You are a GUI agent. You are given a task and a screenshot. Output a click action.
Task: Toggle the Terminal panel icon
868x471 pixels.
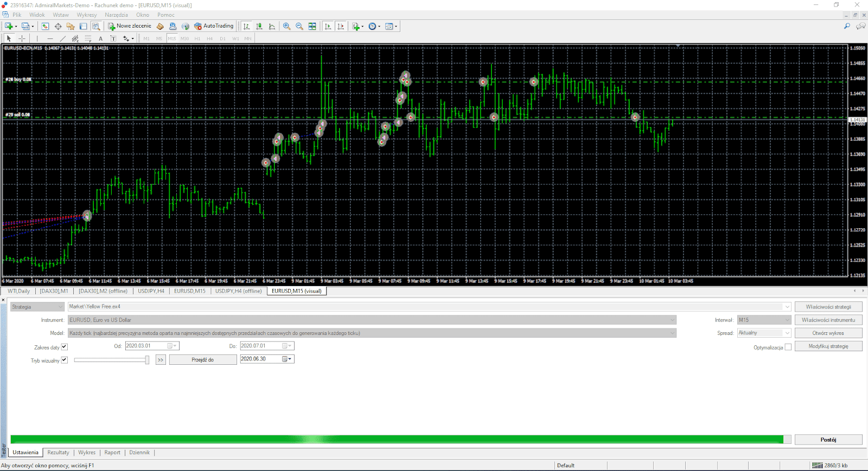coord(83,26)
